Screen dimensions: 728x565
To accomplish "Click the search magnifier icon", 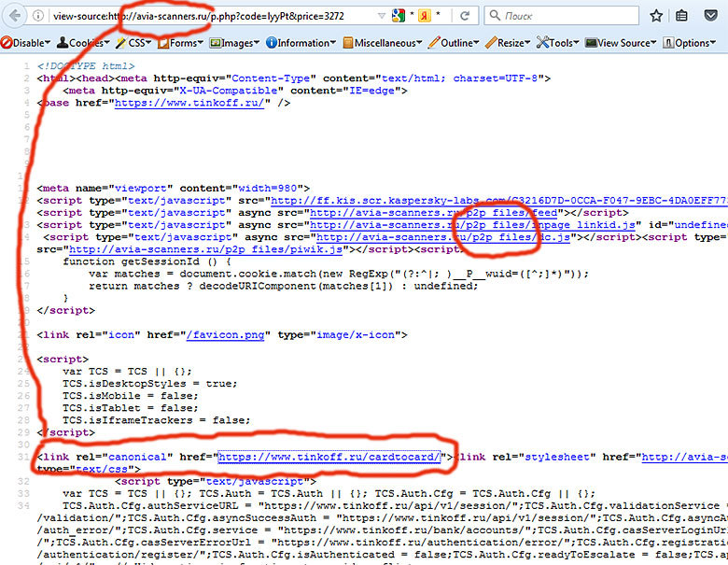I will click(495, 15).
